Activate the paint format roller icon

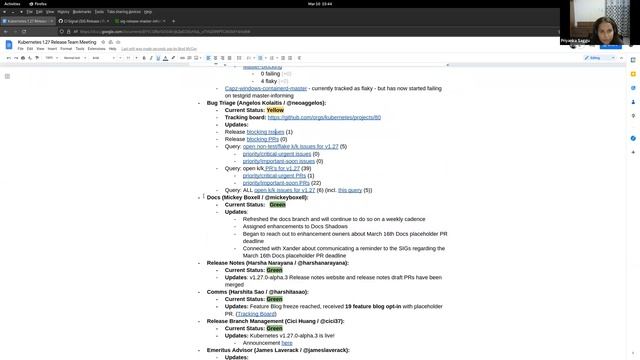37,58
